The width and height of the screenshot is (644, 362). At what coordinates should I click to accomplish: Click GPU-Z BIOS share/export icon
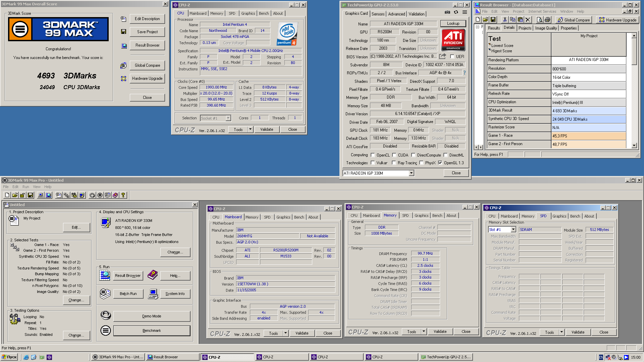(x=443, y=56)
